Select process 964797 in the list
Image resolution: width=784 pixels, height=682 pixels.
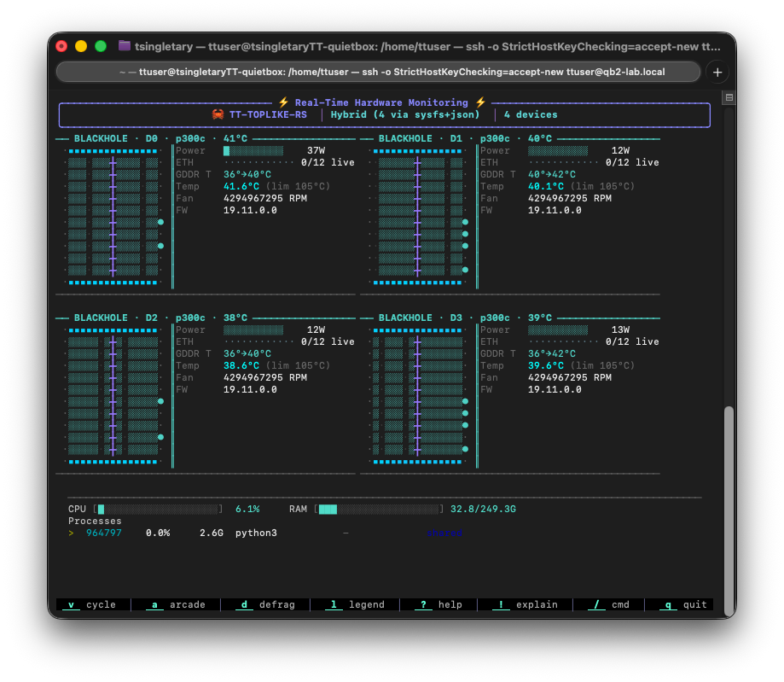(265, 533)
